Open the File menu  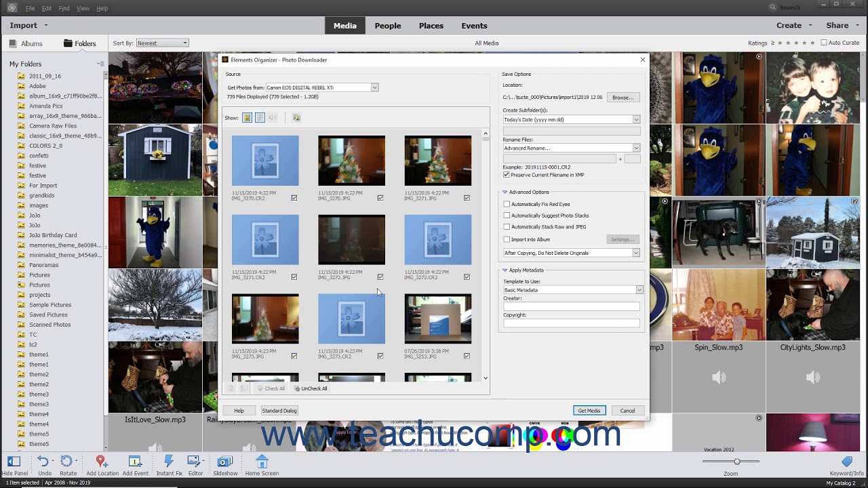[30, 8]
